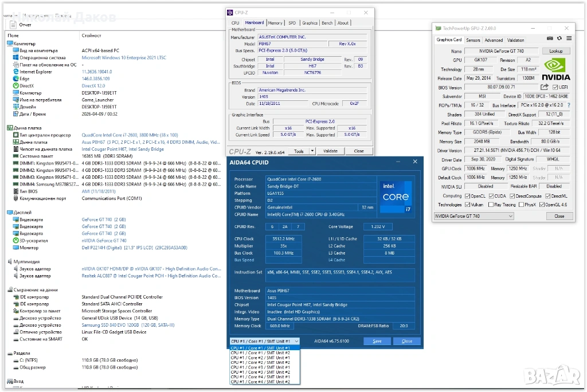The image size is (587, 392).
Task: Click the Lookup button in GPU-Z
Action: [556, 51]
